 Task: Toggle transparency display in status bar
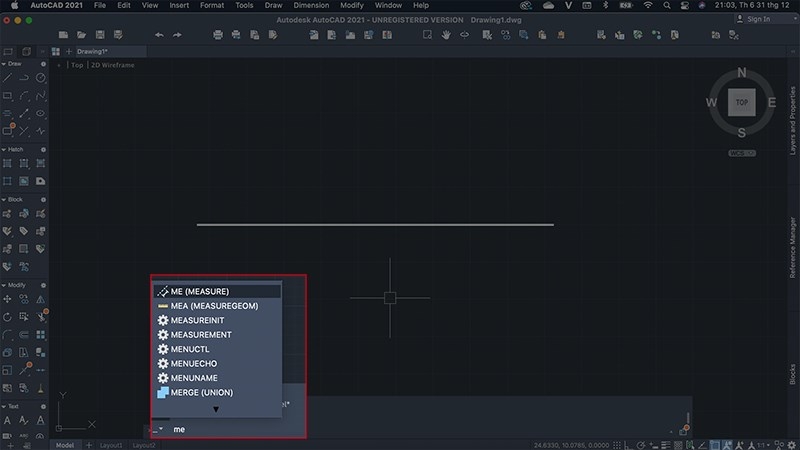click(678, 445)
